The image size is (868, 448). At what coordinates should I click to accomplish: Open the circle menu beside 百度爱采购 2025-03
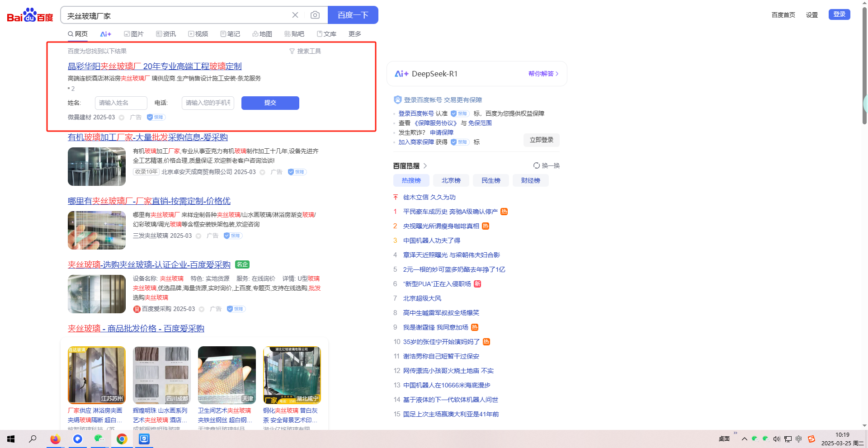(x=202, y=309)
